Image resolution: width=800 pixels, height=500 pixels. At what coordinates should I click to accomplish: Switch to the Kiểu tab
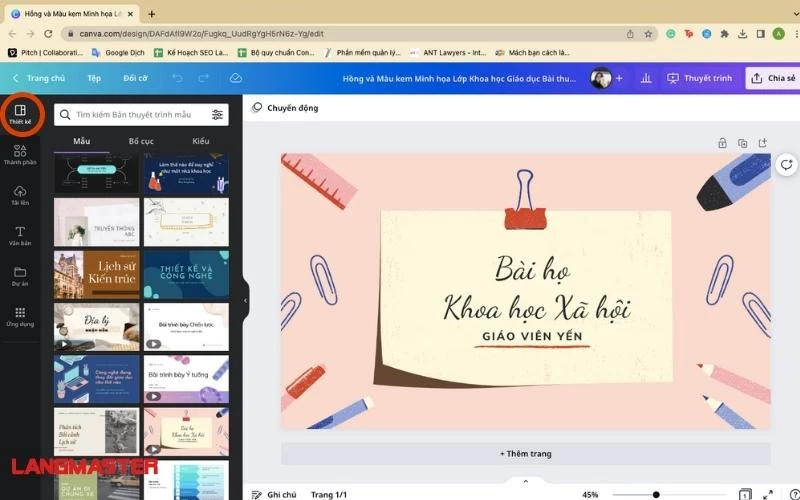201,141
